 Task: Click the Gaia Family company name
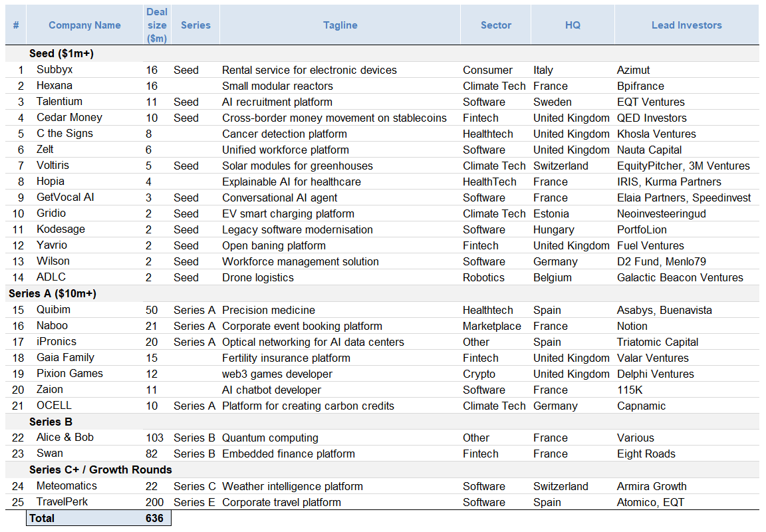point(65,358)
